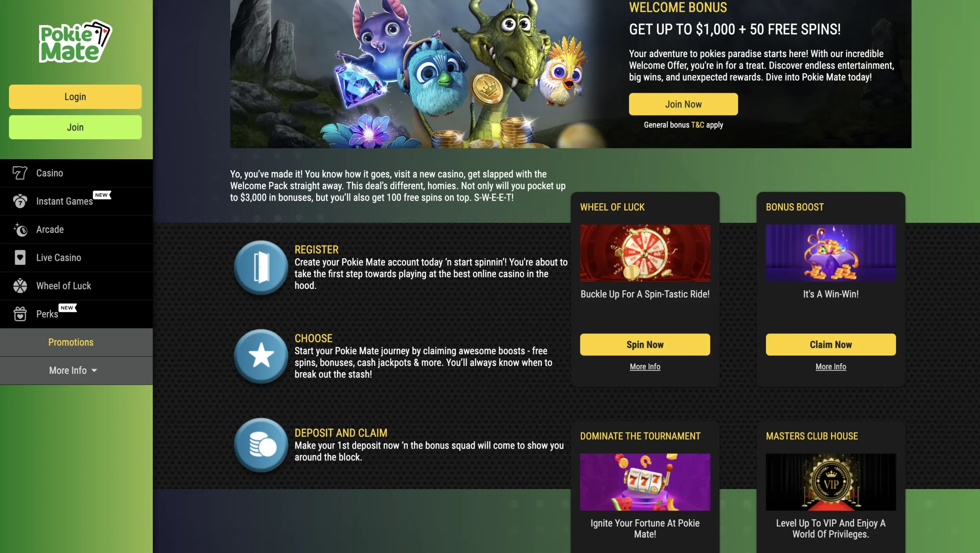Click the yellow Login button
Image resolution: width=980 pixels, height=553 pixels.
(75, 97)
